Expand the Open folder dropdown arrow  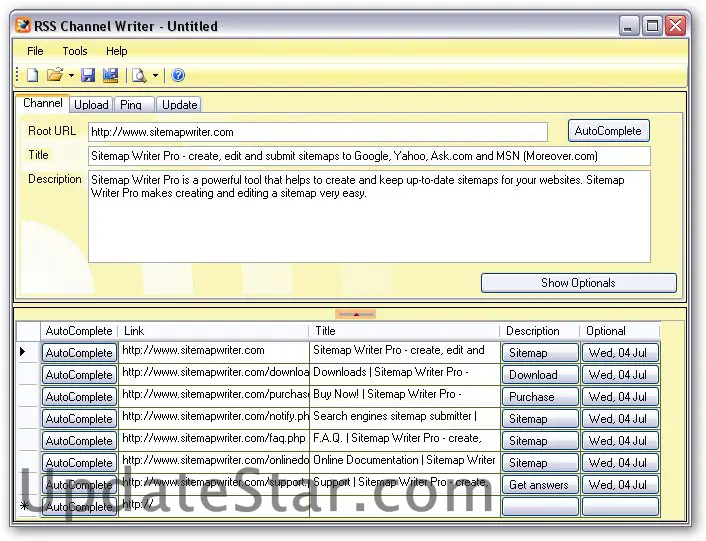[x=71, y=76]
